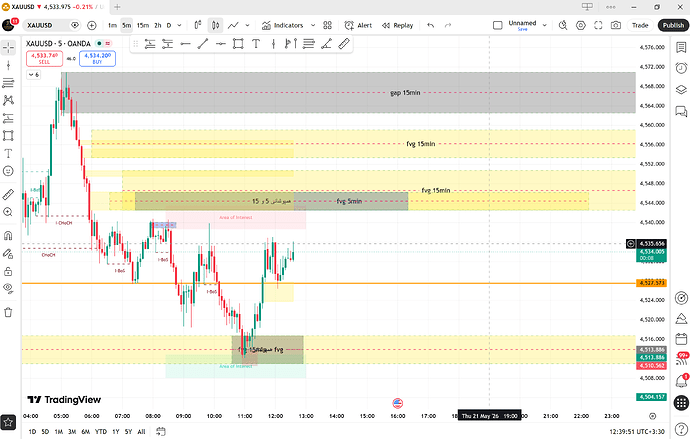Open the Alerts panel alarm clock icon
The image size is (690, 439).
pyautogui.click(x=681, y=68)
